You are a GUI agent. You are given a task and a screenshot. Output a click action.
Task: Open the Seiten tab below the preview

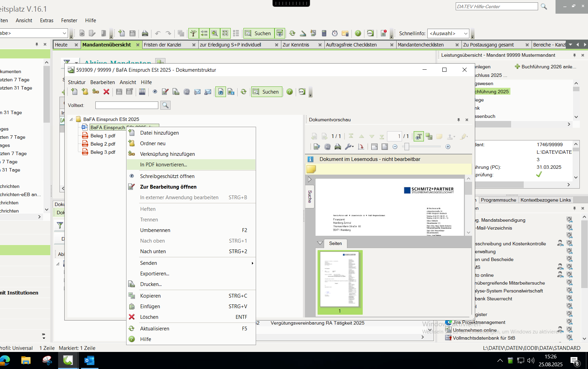(x=335, y=243)
